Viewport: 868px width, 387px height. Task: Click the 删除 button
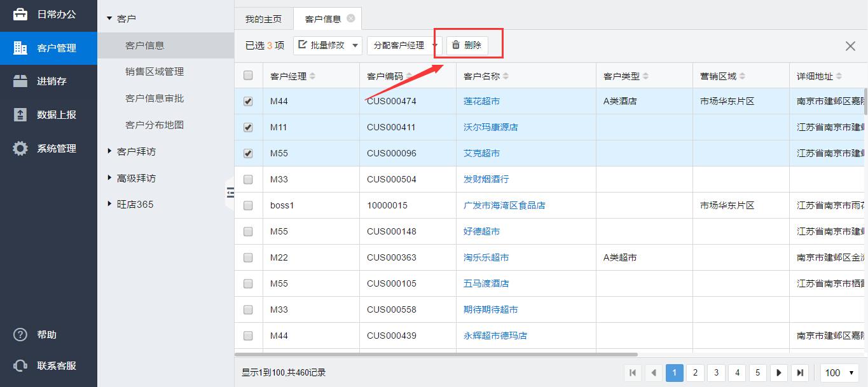pyautogui.click(x=467, y=45)
